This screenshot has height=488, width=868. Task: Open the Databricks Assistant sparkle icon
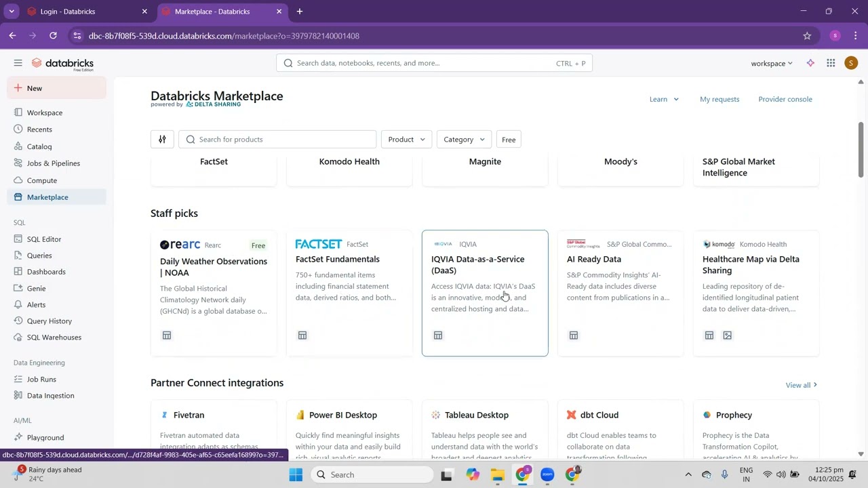[x=810, y=63]
